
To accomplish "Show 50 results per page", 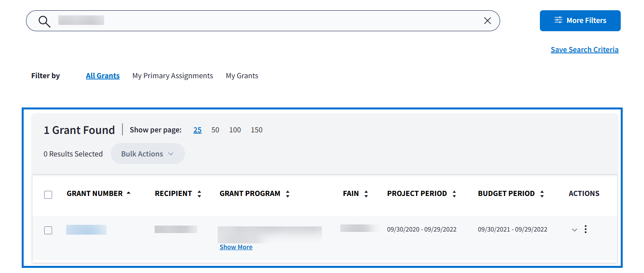I will click(x=215, y=130).
